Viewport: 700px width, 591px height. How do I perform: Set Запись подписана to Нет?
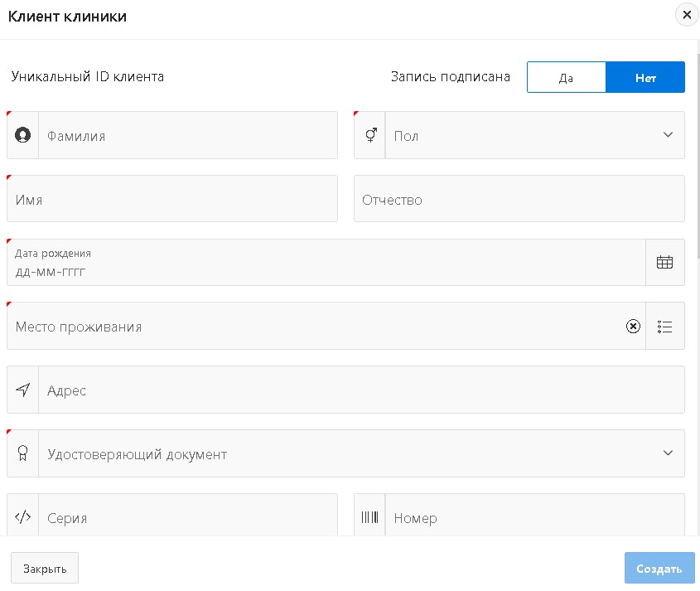coord(645,78)
